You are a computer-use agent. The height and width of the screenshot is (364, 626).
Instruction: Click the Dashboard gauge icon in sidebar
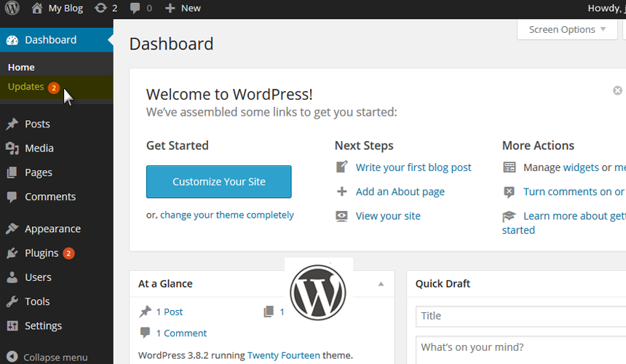[x=12, y=40]
